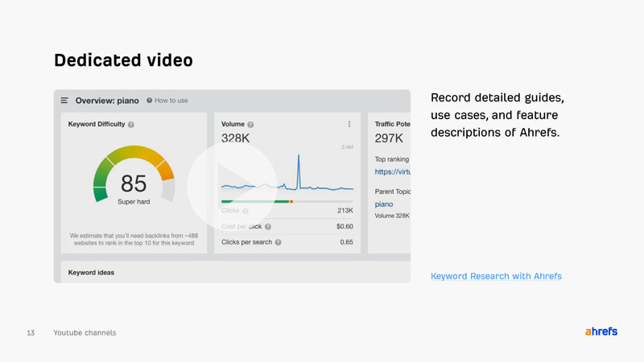Click the Keyword ideas heading
The image size is (644, 362).
click(91, 273)
